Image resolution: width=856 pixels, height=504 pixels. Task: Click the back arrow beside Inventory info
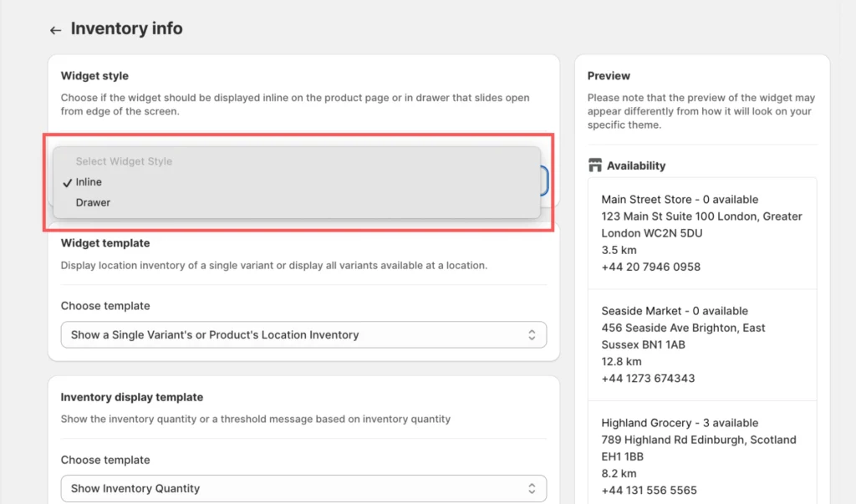[x=55, y=30]
